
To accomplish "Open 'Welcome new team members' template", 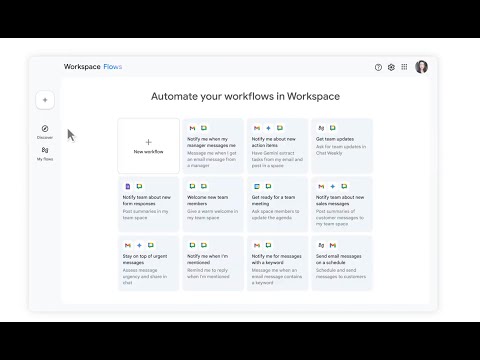I will pyautogui.click(x=213, y=204).
